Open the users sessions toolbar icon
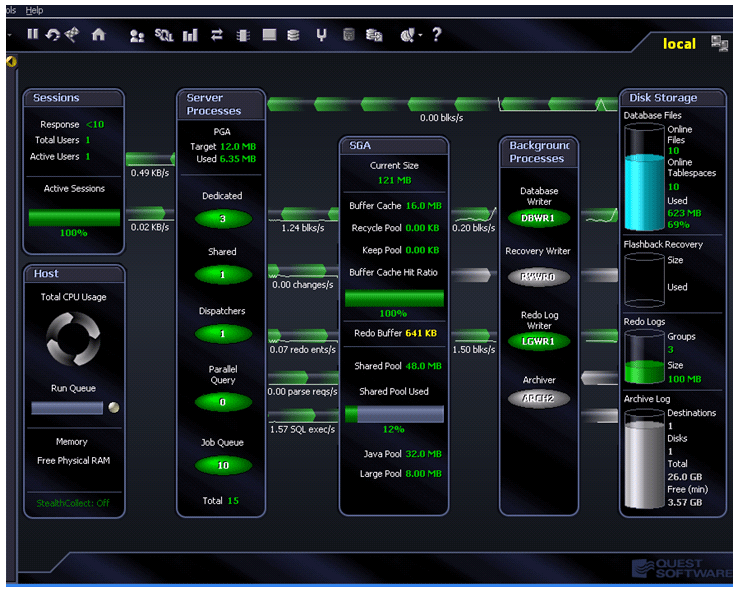Viewport: 740px width, 600px height. tap(138, 35)
